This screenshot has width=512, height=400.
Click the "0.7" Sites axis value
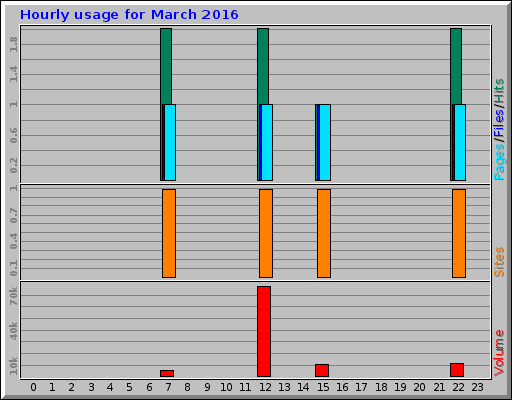tap(13, 216)
